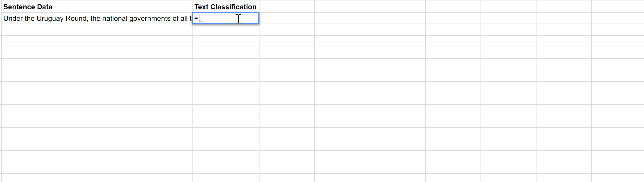Image resolution: width=644 pixels, height=182 pixels.
Task: Click the empty cell below the Uruguay Round sentence
Action: tap(96, 30)
